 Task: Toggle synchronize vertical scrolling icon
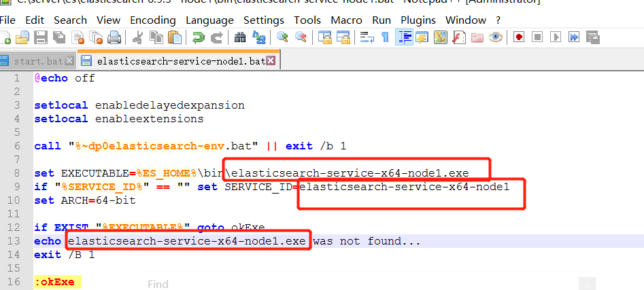[325, 38]
